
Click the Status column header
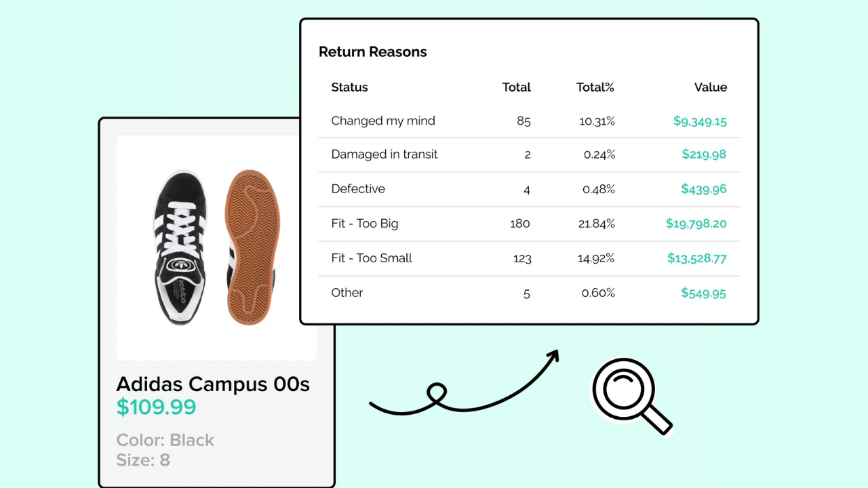click(x=349, y=87)
